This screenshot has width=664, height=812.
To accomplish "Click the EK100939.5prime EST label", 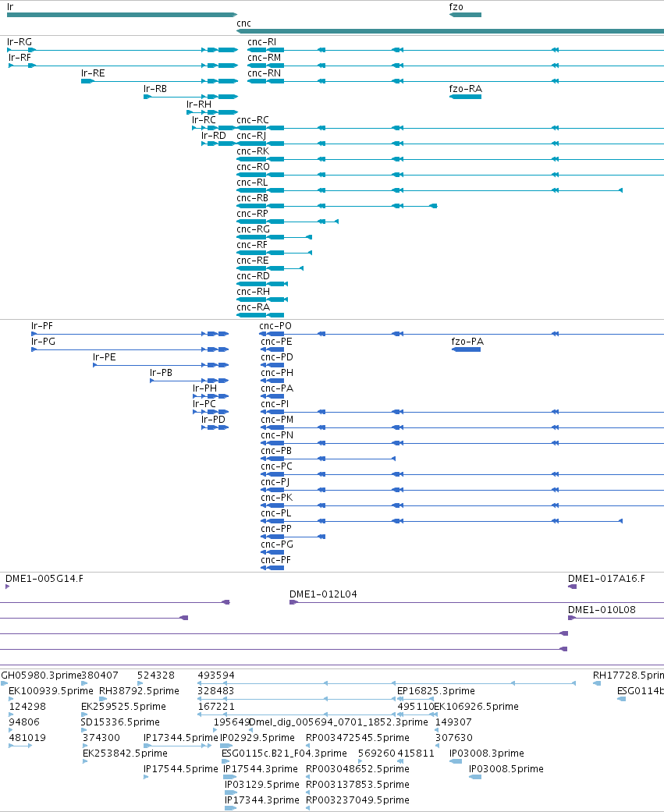I will point(51,691).
